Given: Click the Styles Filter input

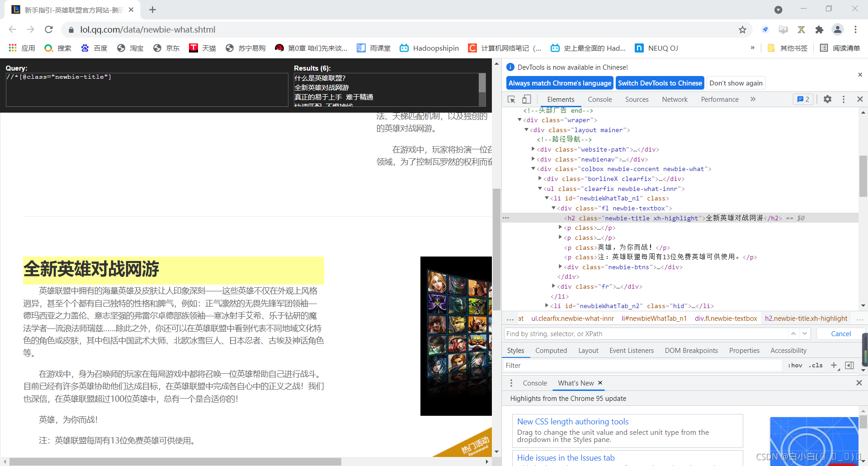Looking at the screenshot, I should (642, 365).
